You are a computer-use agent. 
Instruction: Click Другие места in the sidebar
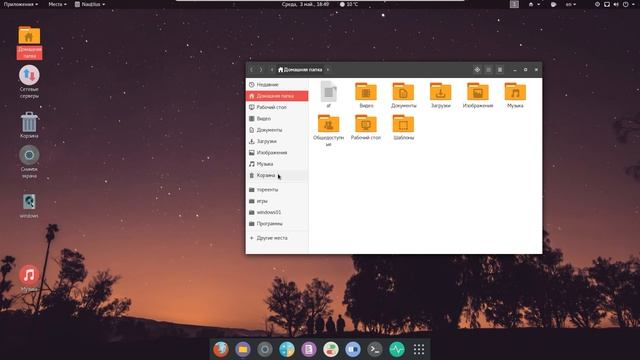[277, 238]
